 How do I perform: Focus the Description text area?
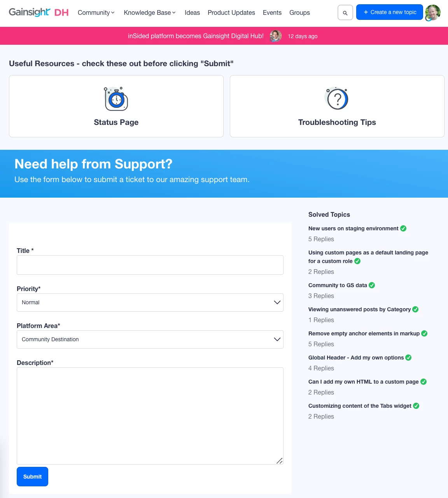coord(150,416)
